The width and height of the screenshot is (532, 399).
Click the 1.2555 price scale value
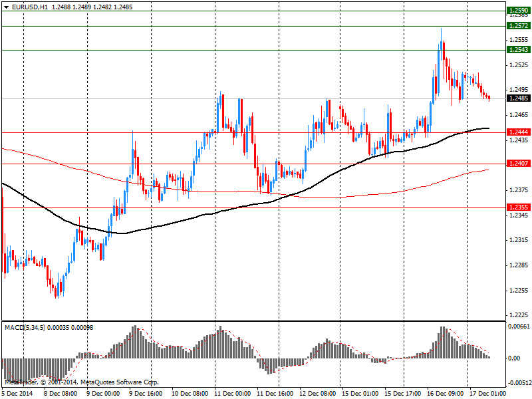519,40
